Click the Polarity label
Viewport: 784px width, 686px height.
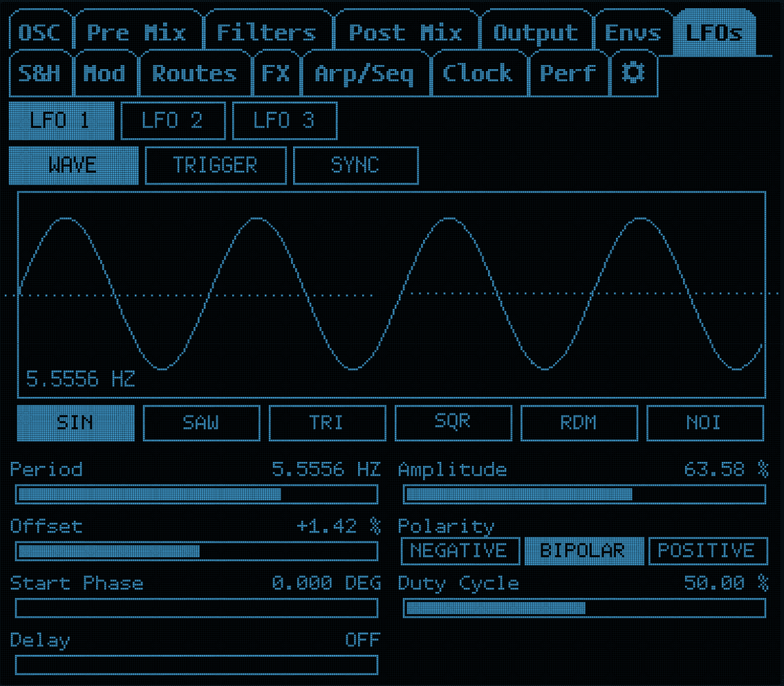(446, 527)
